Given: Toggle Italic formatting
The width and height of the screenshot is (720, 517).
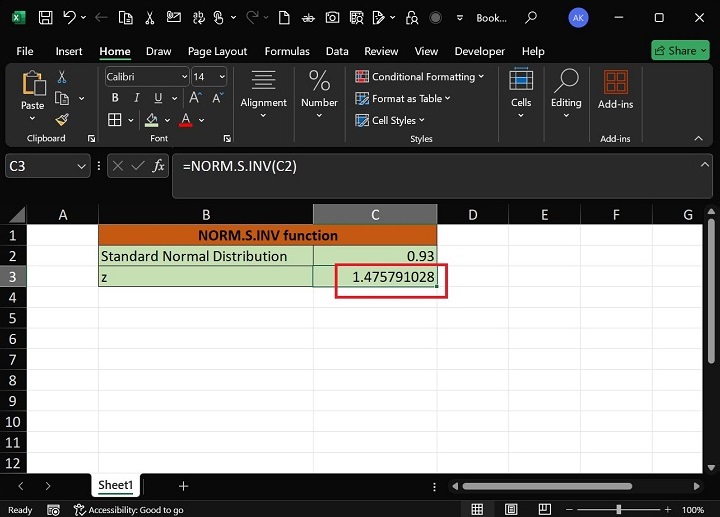Looking at the screenshot, I should coord(135,98).
